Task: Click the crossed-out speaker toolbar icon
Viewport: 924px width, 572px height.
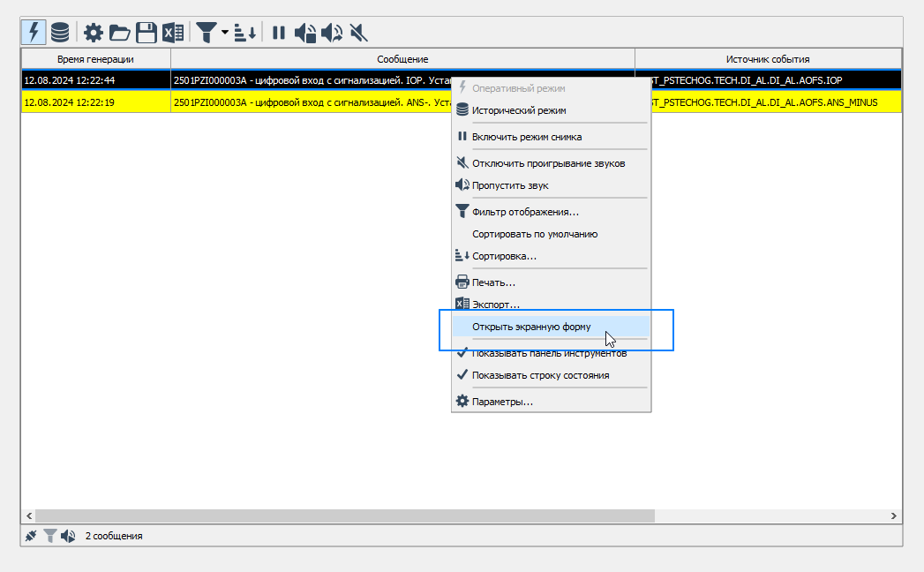Action: click(x=357, y=33)
